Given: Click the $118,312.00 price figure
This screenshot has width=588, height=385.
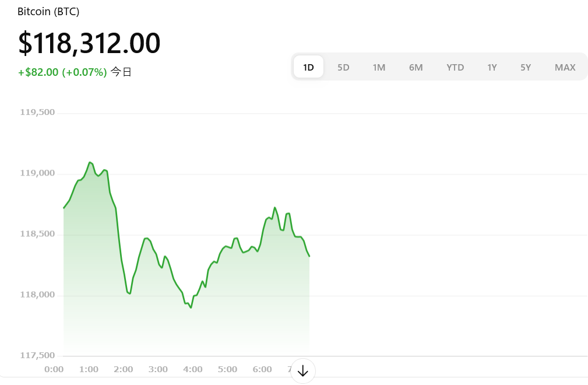Looking at the screenshot, I should [89, 43].
